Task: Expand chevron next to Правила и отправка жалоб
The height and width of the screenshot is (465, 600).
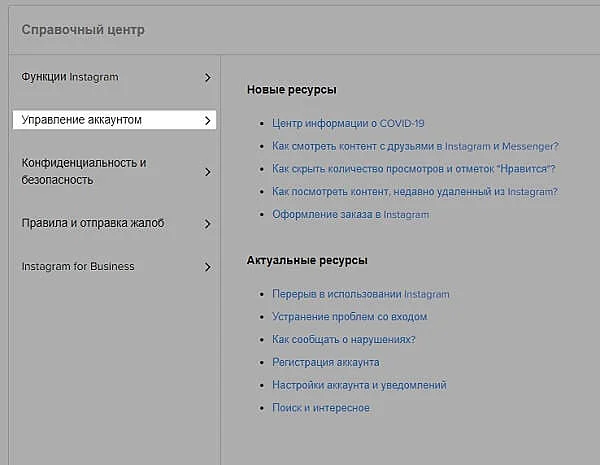Action: [x=207, y=224]
